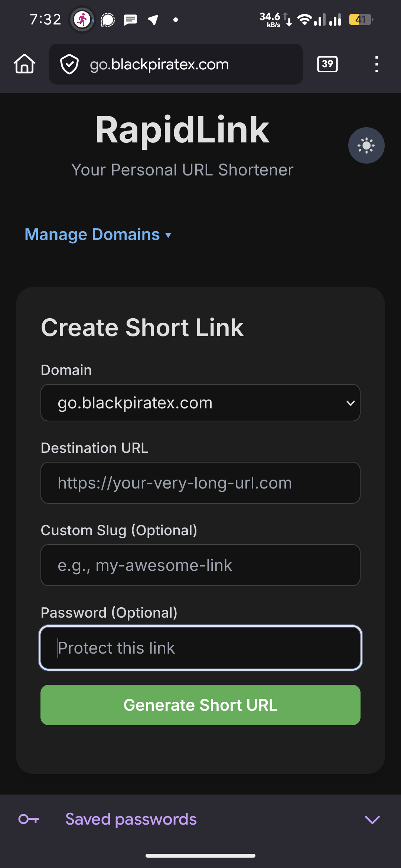
Task: Open the Domain dropdown
Action: point(200,403)
